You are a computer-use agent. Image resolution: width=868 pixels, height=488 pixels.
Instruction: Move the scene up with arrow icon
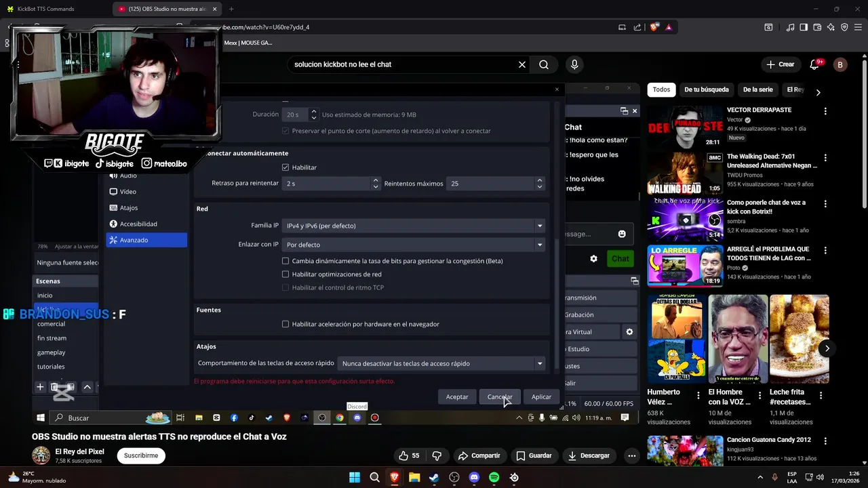[x=87, y=387]
